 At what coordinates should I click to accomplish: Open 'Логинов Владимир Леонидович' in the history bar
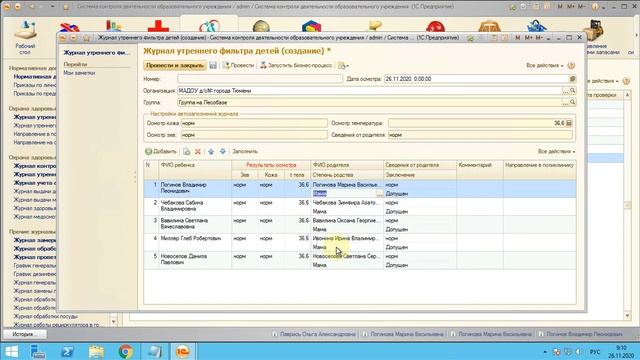580,334
